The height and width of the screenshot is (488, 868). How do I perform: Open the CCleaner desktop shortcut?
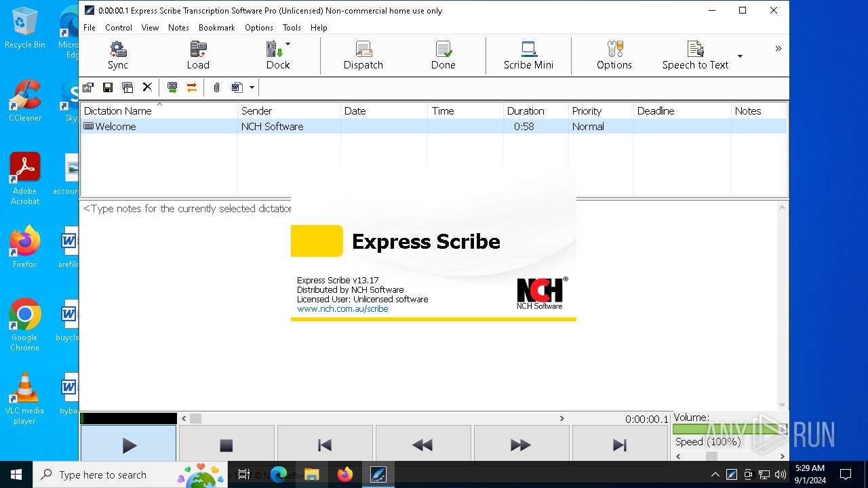tap(25, 100)
